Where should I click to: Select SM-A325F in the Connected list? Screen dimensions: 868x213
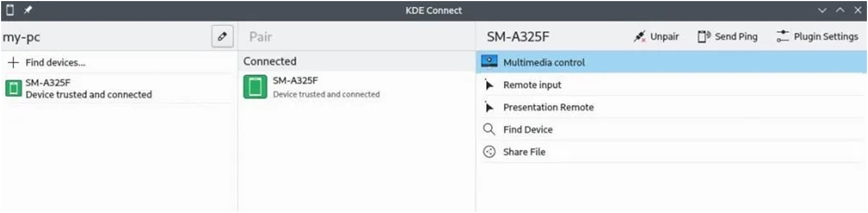coord(356,87)
